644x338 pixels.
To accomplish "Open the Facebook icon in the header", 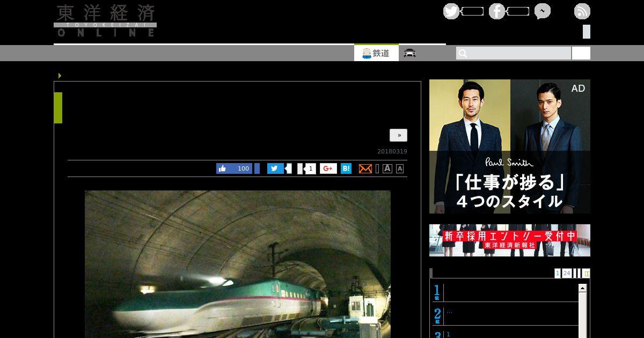I will click(x=497, y=11).
